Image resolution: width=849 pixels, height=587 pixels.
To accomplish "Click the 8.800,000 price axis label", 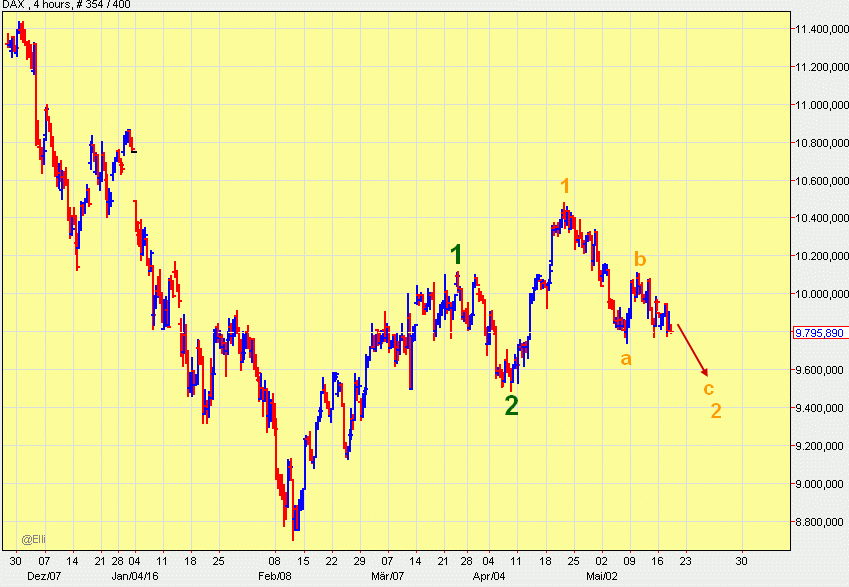I will [x=820, y=522].
